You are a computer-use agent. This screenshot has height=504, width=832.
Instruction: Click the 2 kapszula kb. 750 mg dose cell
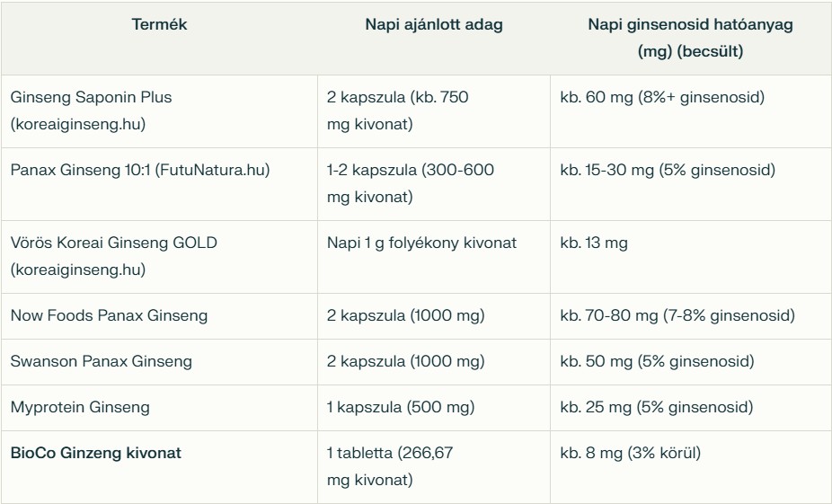point(397,111)
